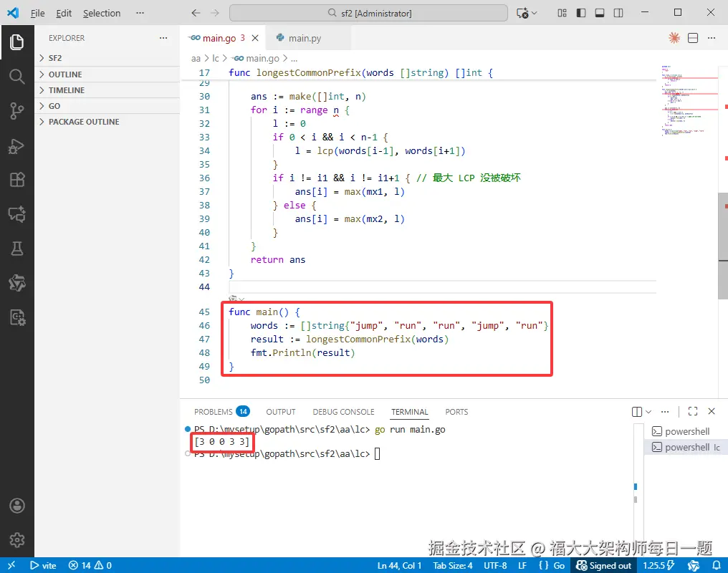Open the Copilot chat dropdown chevron

click(x=534, y=13)
